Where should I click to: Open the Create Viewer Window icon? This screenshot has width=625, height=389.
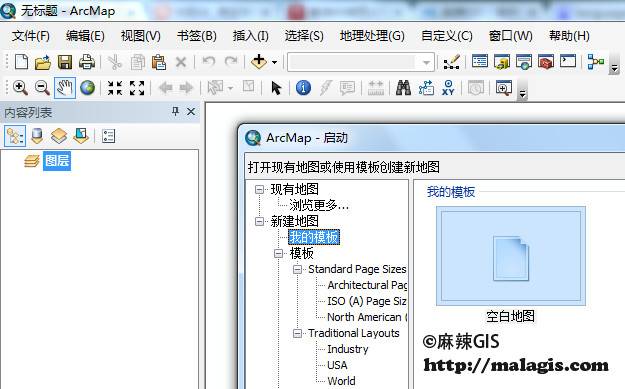(x=504, y=88)
